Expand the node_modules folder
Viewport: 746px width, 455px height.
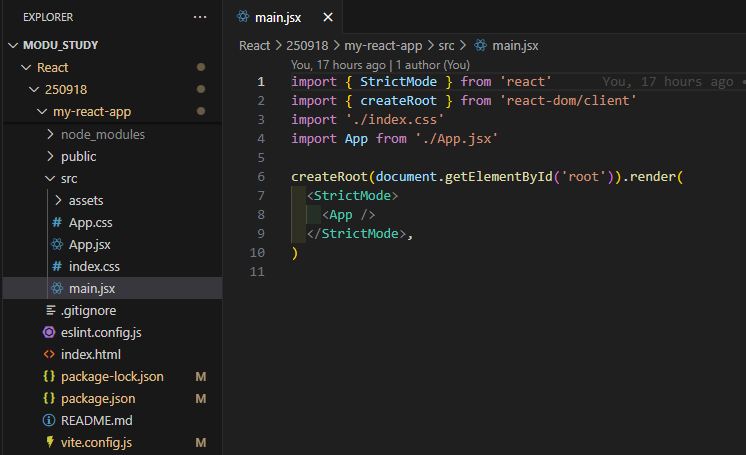click(50, 134)
